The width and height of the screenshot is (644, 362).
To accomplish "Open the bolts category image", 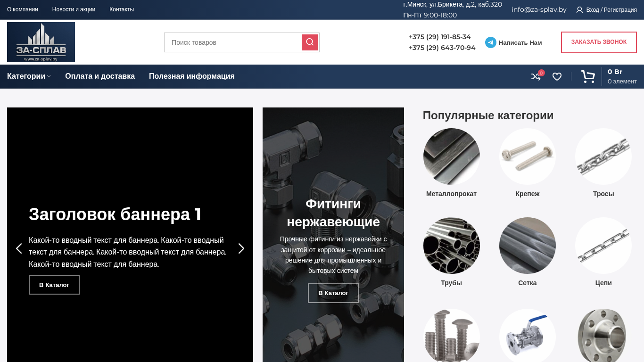I will [452, 335].
